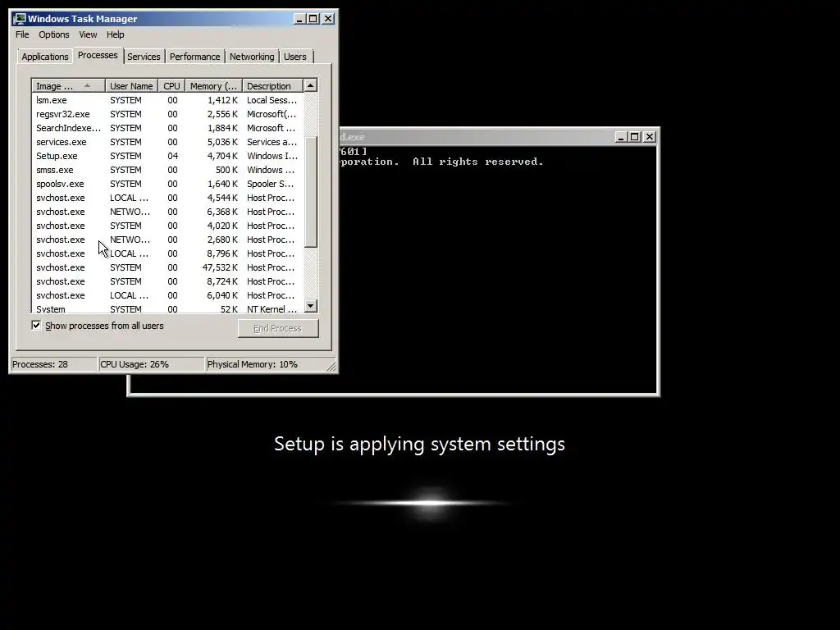Sort by Image Name column header

point(68,85)
